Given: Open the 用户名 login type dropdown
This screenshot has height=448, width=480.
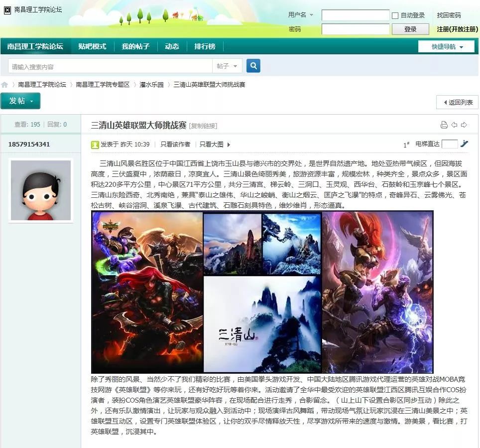Looking at the screenshot, I should pos(300,15).
